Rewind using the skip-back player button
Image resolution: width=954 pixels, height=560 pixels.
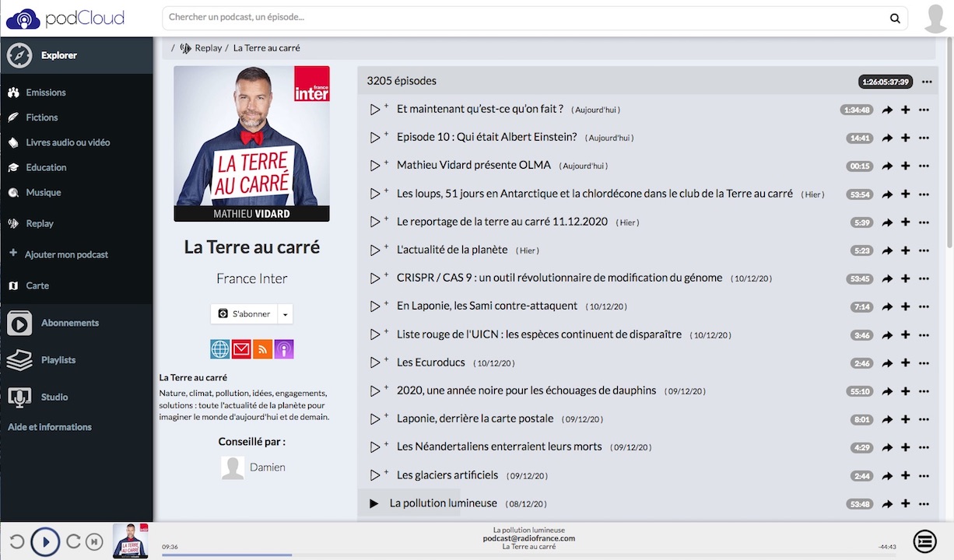(16, 541)
